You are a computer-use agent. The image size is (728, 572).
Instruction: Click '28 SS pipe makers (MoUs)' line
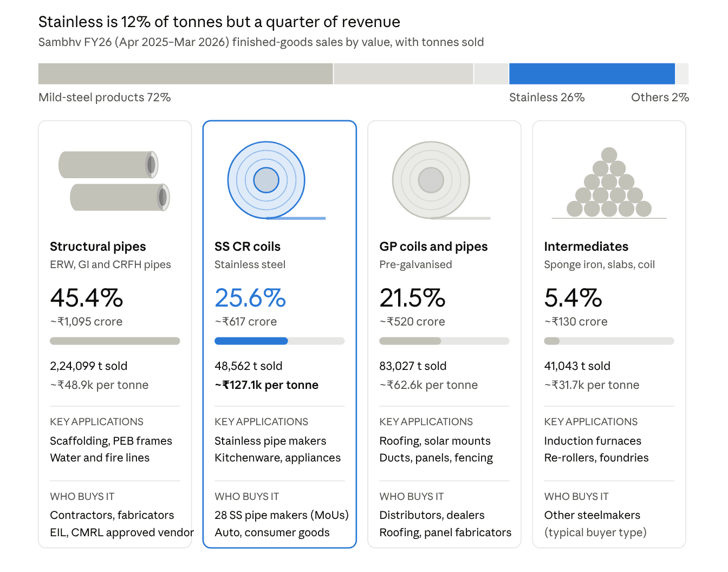tap(282, 515)
